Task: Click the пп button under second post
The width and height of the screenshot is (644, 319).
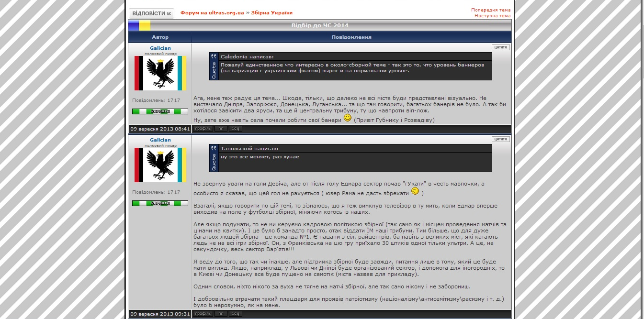Action: (x=221, y=314)
